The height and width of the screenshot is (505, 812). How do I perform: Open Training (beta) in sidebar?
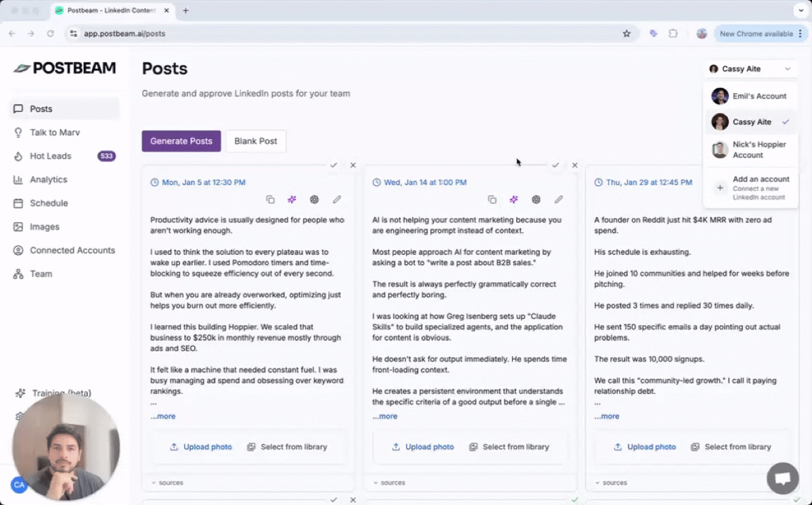click(61, 393)
